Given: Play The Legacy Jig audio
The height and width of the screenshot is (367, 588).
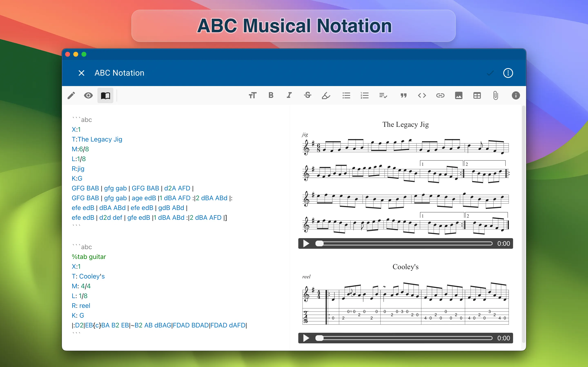Looking at the screenshot, I should pos(306,243).
